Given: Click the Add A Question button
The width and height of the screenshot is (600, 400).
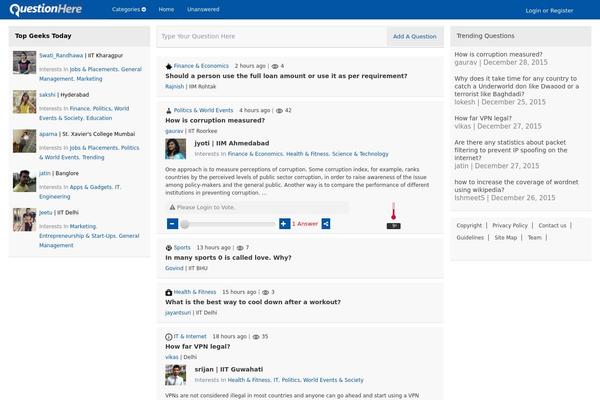Looking at the screenshot, I should 414,36.
